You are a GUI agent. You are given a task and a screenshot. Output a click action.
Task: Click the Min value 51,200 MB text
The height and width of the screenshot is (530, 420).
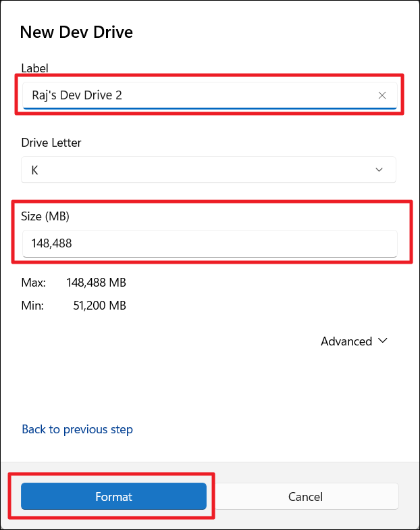pyautogui.click(x=99, y=305)
